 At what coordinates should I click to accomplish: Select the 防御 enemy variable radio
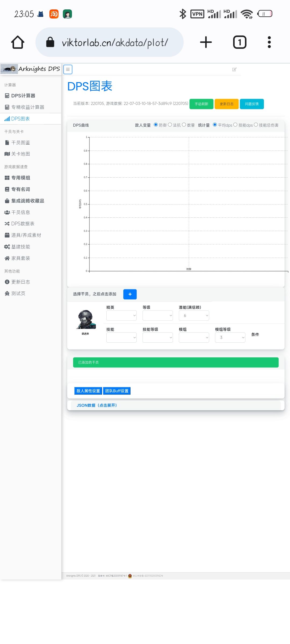coord(156,125)
